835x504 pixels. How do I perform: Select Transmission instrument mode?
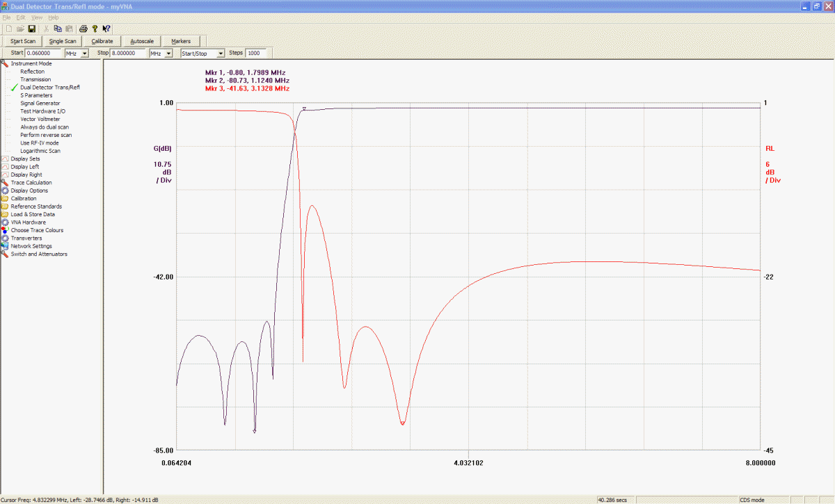point(35,79)
